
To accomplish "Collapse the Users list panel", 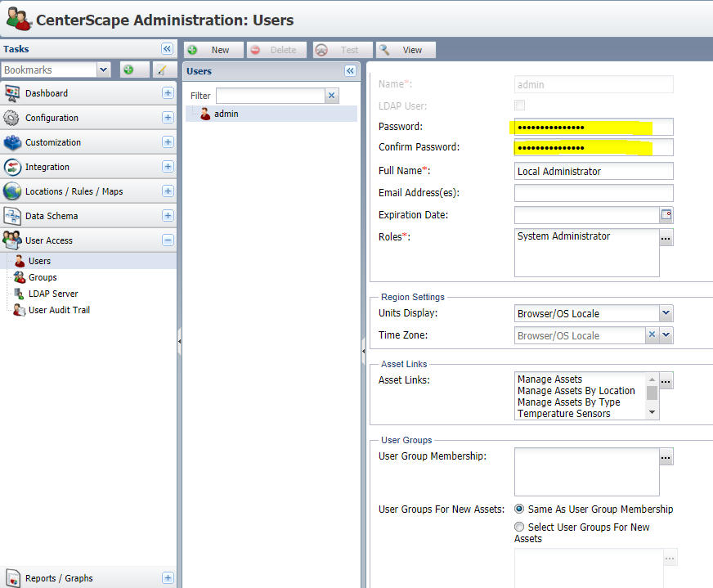I will tap(350, 71).
